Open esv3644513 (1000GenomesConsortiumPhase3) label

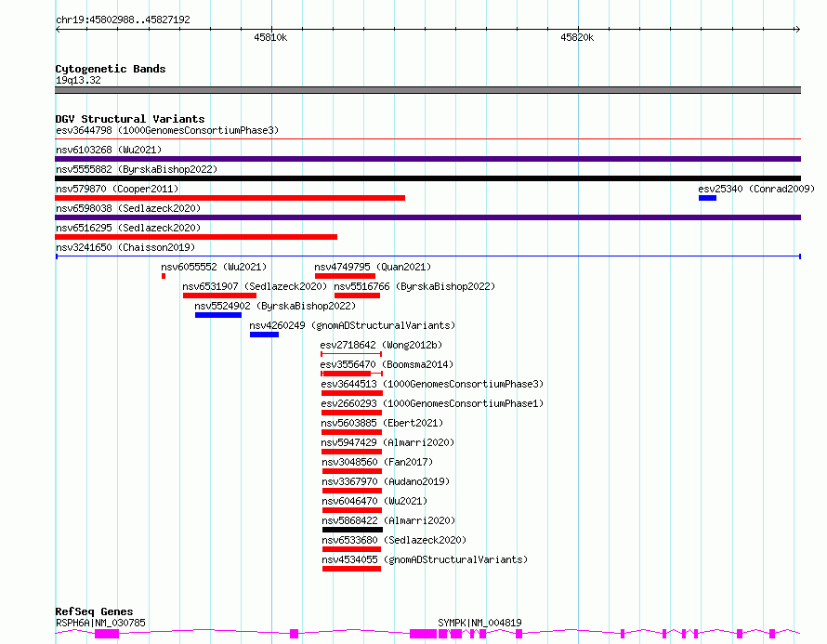432,384
